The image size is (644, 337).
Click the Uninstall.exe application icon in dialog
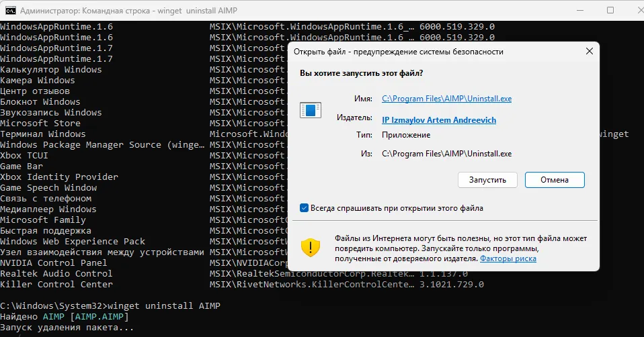pos(310,111)
